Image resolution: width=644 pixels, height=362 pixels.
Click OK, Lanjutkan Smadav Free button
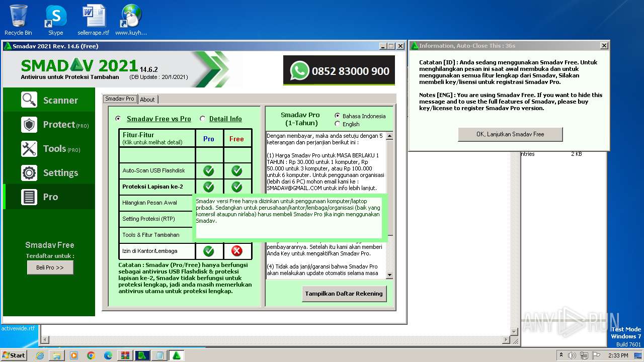pos(510,134)
